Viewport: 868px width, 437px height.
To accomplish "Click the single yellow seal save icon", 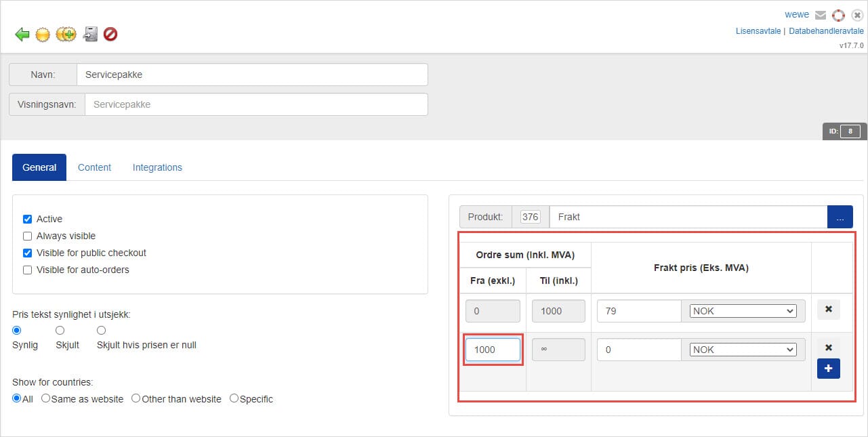I will pos(43,35).
